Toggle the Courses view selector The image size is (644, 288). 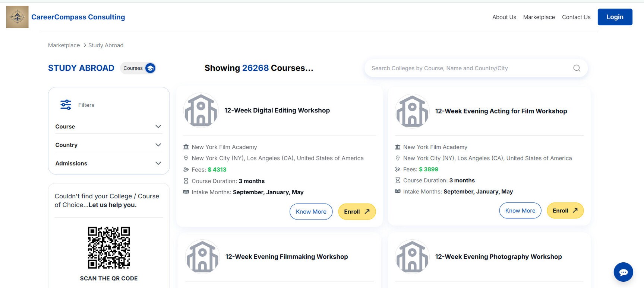point(138,68)
